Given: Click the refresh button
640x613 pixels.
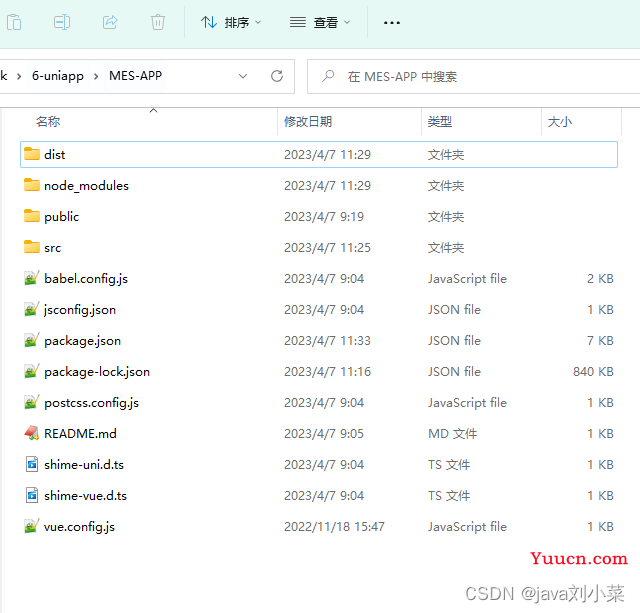Looking at the screenshot, I should [x=277, y=76].
